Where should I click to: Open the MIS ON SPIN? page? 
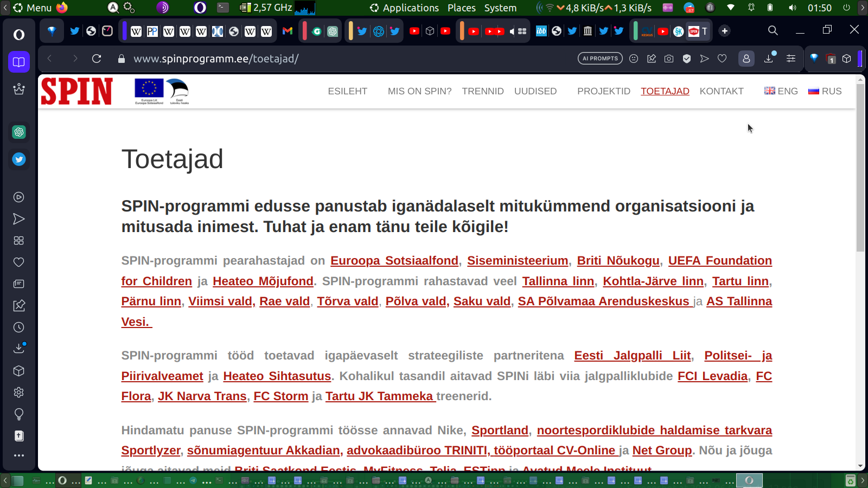tap(420, 91)
